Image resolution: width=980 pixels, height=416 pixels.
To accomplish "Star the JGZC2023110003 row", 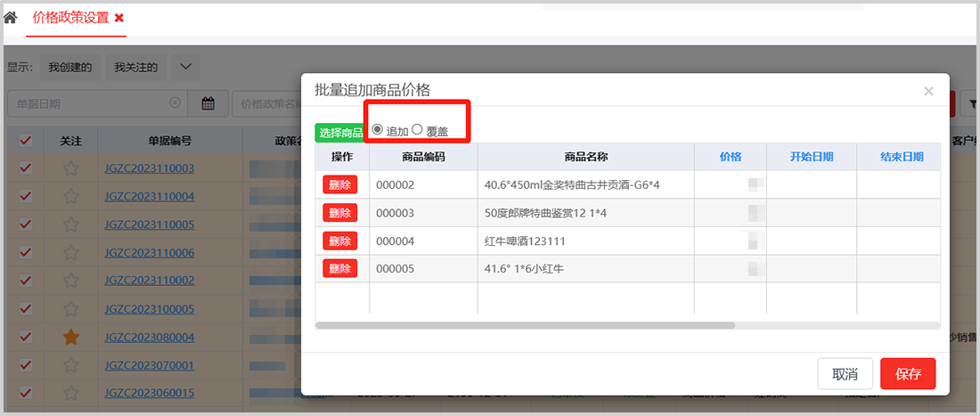I will tap(71, 167).
